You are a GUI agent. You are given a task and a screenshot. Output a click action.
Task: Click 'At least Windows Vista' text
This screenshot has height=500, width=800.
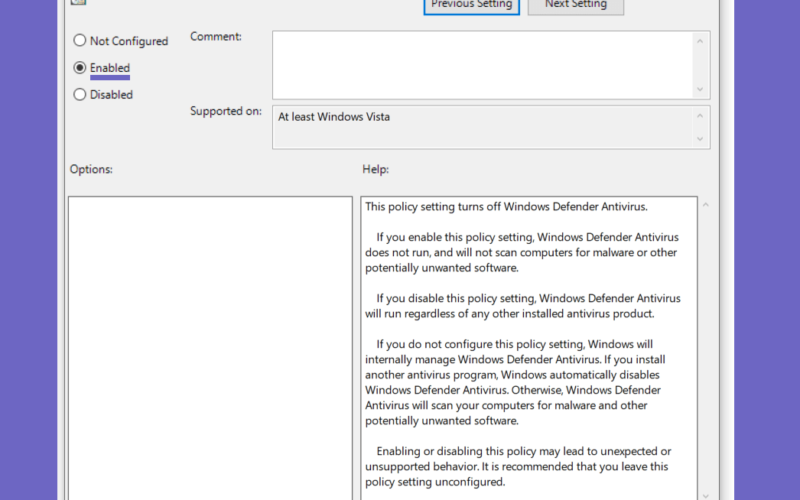click(x=334, y=117)
